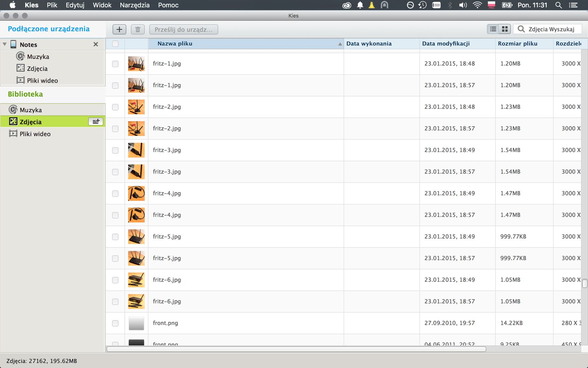The width and height of the screenshot is (588, 368).
Task: Open Zdjęcia under Notes device
Action: 32,68
